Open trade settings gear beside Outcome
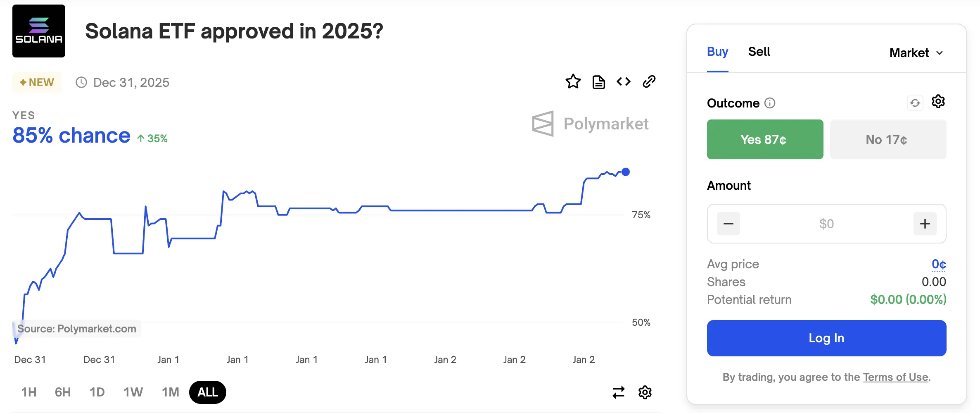980x413 pixels. tap(938, 102)
